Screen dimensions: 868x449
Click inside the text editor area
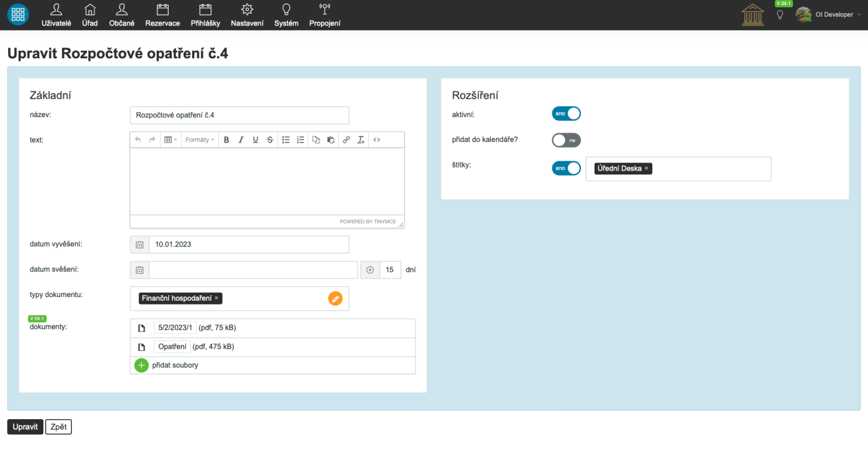(x=267, y=181)
